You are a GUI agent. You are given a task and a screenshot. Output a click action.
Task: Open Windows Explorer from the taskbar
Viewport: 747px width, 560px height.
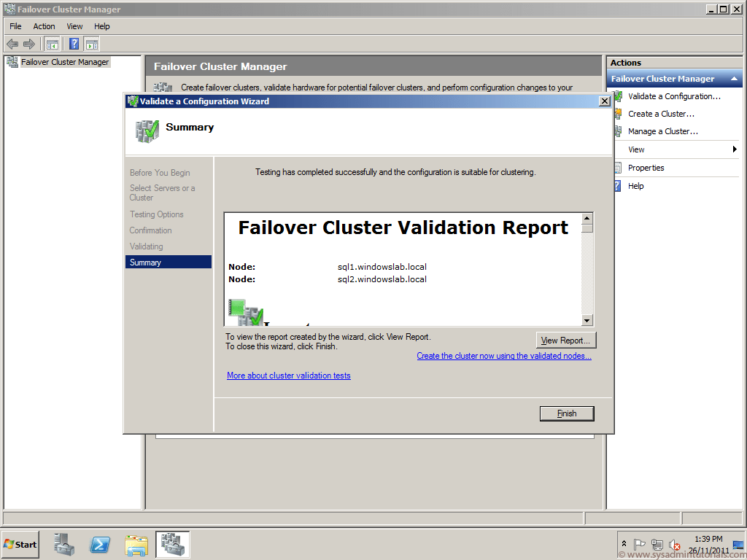tap(136, 544)
